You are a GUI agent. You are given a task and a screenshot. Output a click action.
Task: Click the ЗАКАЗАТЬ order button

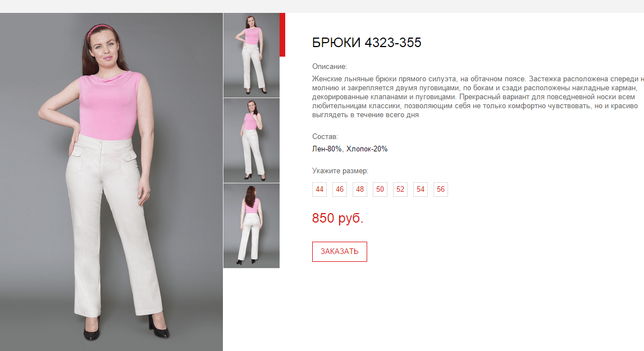[340, 252]
